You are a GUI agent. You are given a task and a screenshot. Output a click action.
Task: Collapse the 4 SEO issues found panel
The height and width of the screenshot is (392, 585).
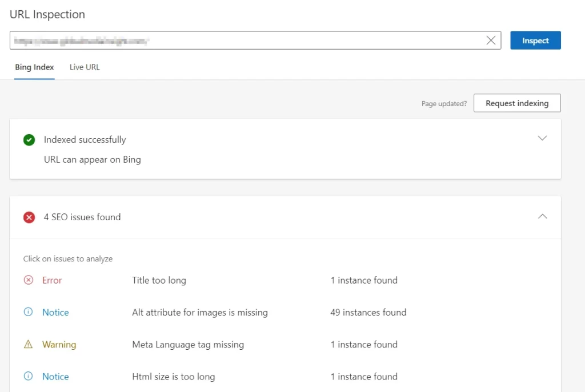pyautogui.click(x=542, y=217)
